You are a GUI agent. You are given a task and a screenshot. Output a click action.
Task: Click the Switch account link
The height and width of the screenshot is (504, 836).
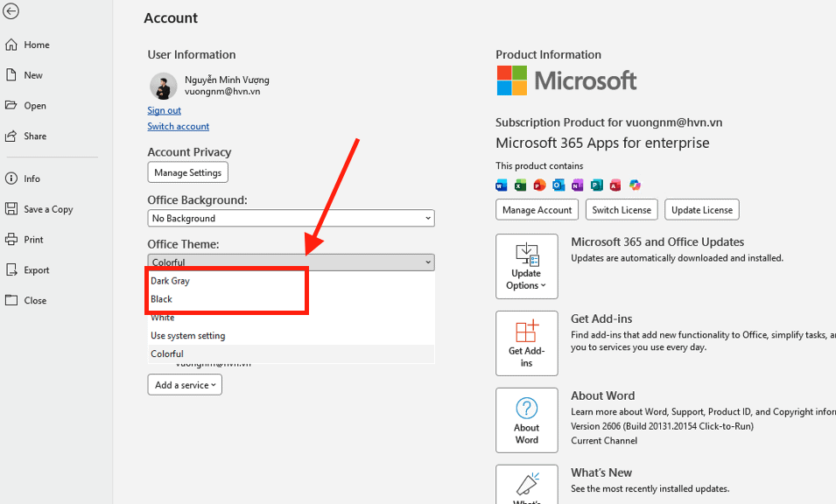178,126
